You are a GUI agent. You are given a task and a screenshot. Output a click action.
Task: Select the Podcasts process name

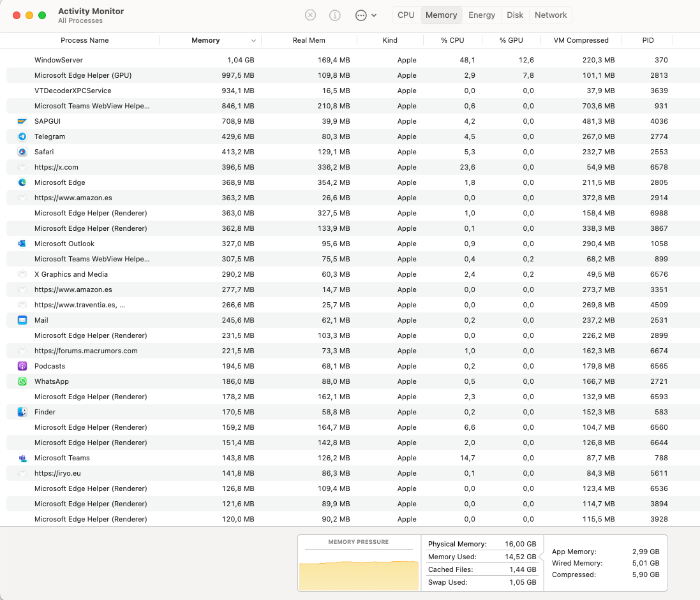pos(50,366)
